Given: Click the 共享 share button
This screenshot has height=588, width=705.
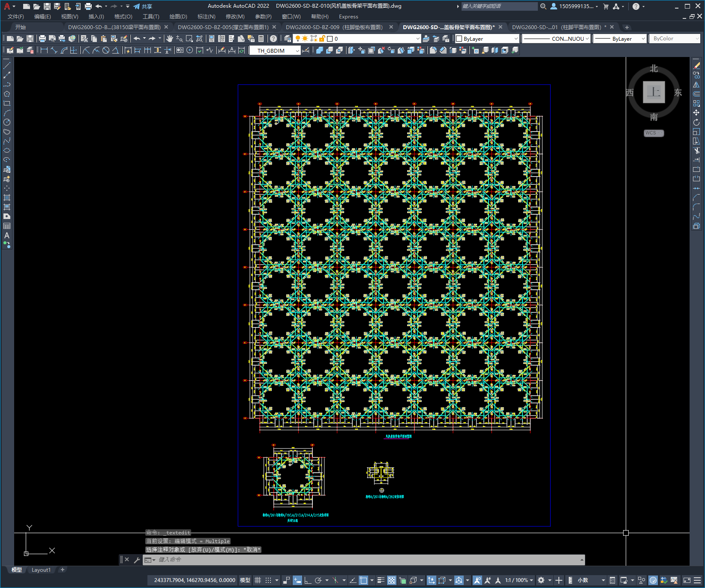Looking at the screenshot, I should 143,6.
